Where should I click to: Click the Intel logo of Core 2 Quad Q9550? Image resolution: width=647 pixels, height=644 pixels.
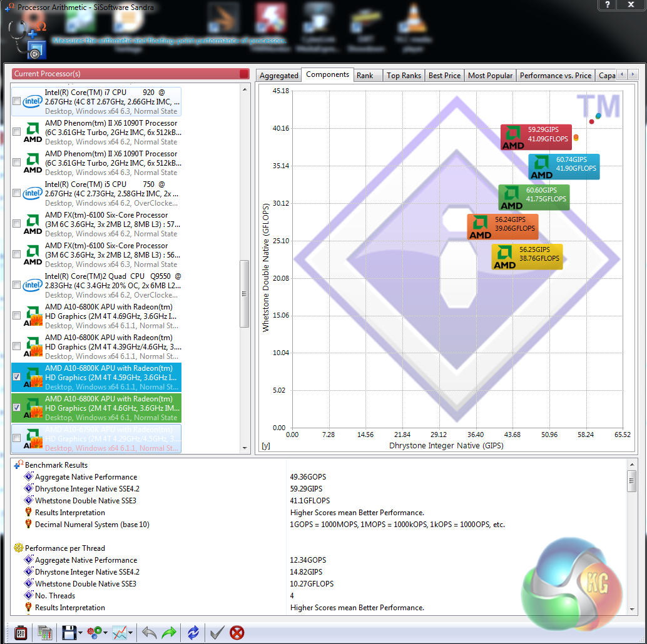(x=33, y=285)
